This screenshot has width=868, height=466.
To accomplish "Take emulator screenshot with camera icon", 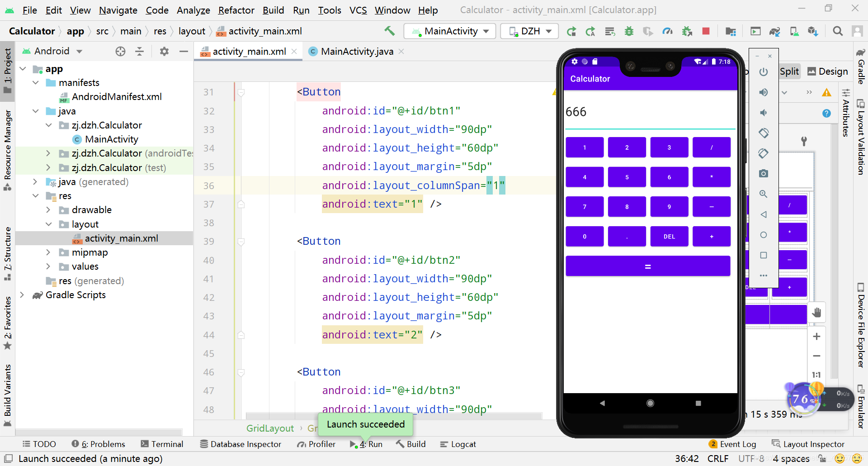I will (x=764, y=173).
